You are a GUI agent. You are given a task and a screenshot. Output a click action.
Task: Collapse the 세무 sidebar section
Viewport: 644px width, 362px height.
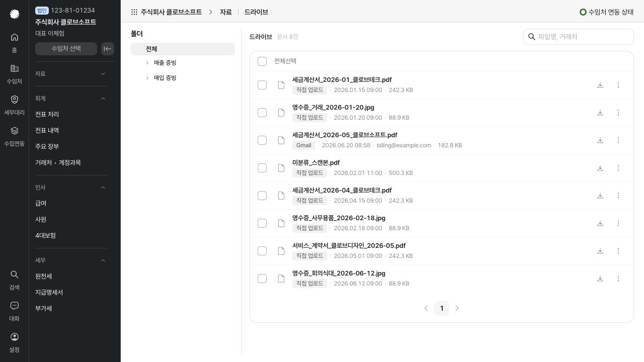(x=103, y=260)
